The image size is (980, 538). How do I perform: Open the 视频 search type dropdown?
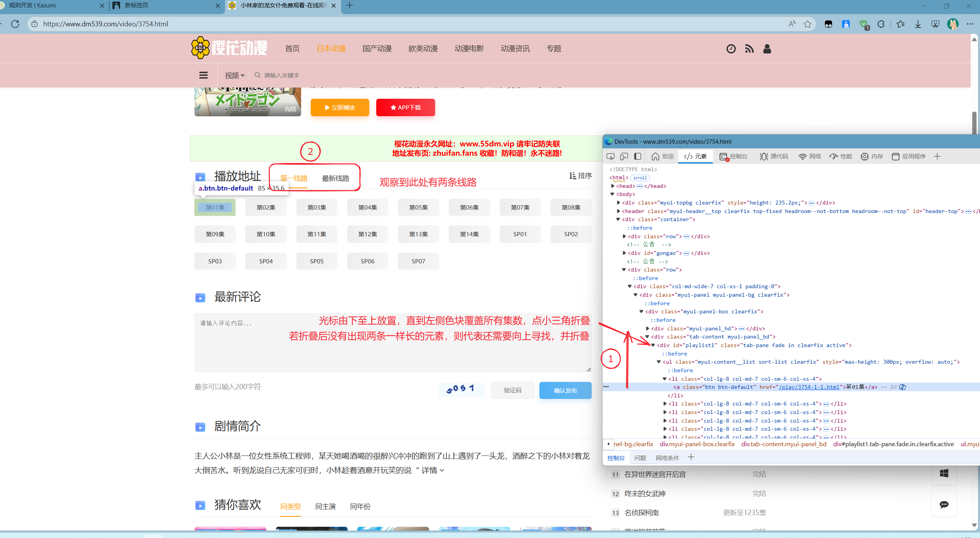pyautogui.click(x=234, y=75)
